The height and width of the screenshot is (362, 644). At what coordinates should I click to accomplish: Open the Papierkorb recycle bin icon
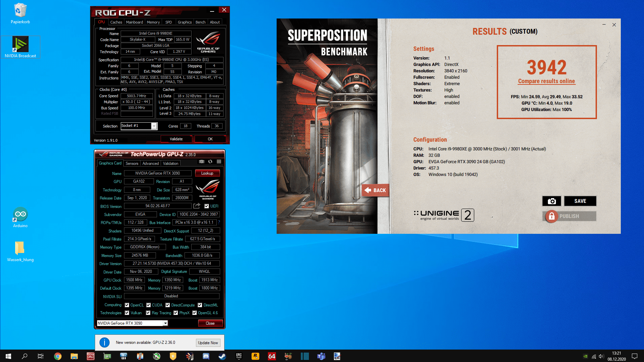tap(21, 13)
